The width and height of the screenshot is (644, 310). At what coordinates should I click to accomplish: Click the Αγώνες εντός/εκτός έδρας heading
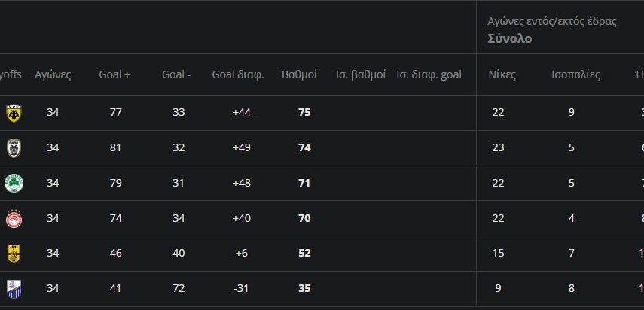tap(552, 21)
